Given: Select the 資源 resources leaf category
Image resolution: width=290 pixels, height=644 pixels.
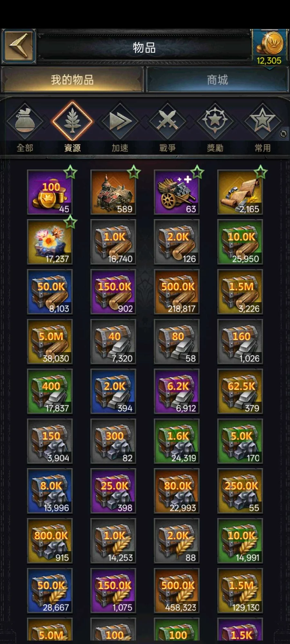Looking at the screenshot, I should (72, 121).
